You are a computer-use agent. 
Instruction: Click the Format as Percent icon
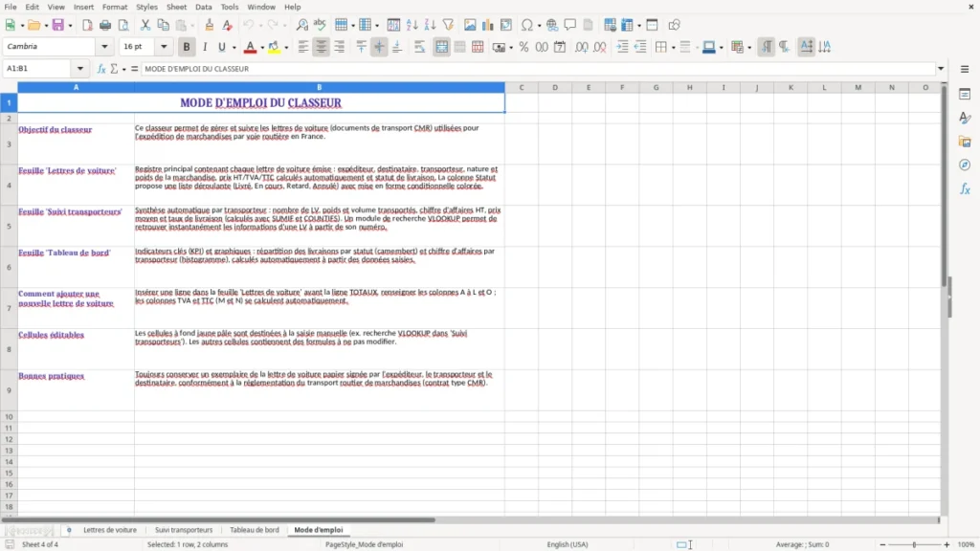point(523,47)
